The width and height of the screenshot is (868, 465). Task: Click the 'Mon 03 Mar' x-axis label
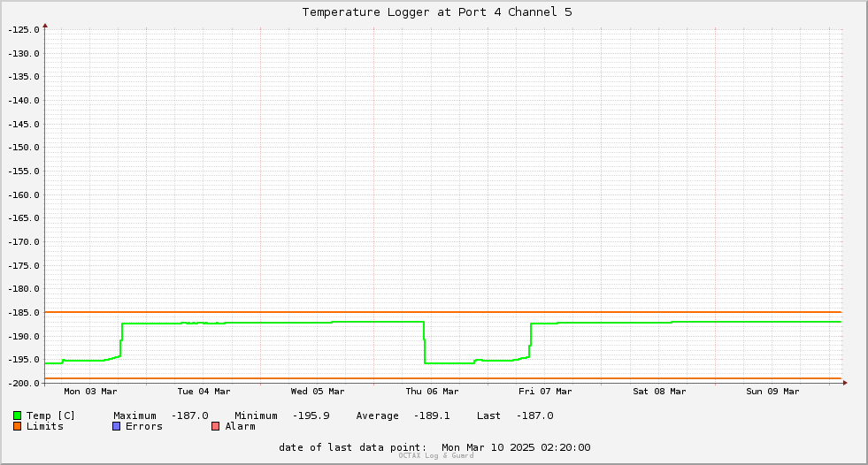coord(90,392)
